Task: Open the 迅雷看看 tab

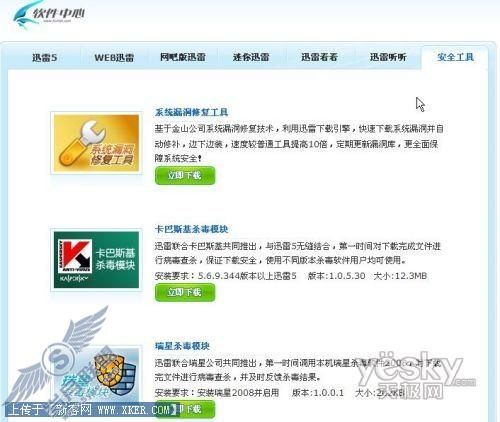Action: tap(319, 57)
